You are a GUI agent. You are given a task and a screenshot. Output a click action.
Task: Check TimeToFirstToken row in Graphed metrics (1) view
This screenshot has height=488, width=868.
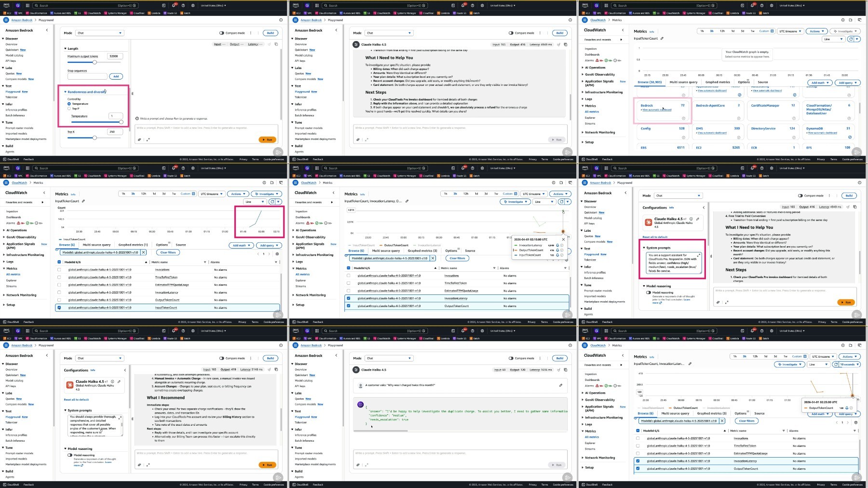tap(59, 277)
